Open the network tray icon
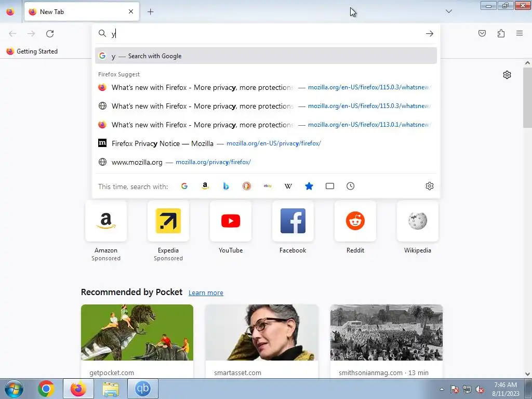This screenshot has height=399, width=532. tap(467, 390)
